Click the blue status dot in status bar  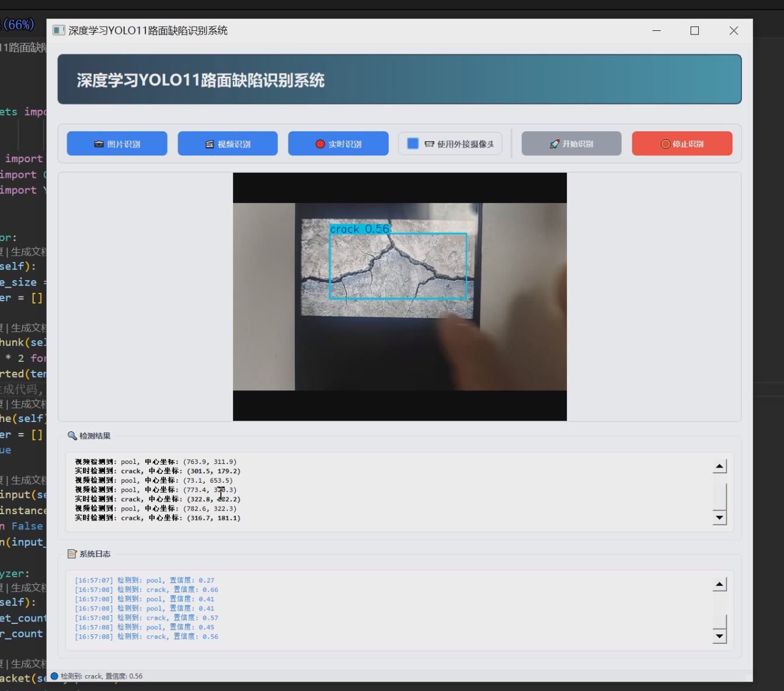pos(54,676)
